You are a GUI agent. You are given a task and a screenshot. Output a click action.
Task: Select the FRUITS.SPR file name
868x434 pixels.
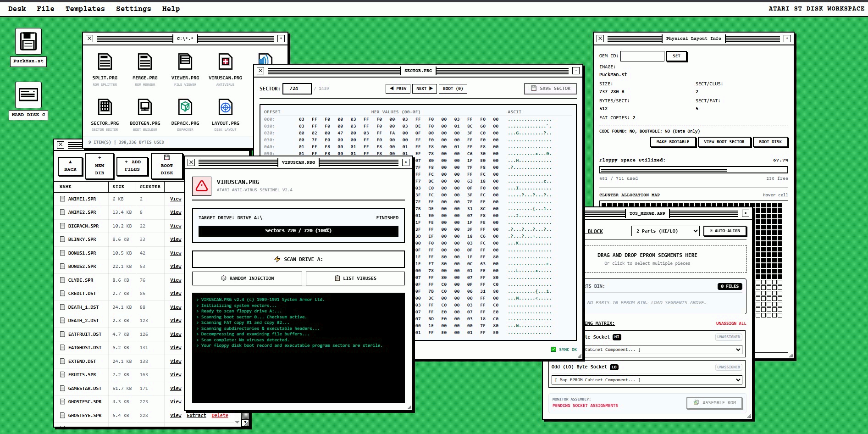(82, 375)
